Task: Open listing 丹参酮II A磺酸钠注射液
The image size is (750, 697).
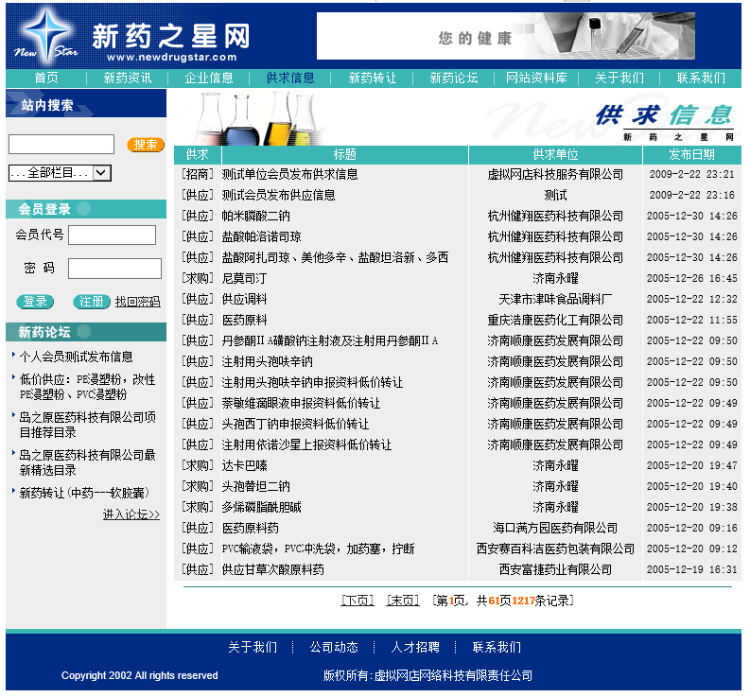Action: (x=330, y=341)
